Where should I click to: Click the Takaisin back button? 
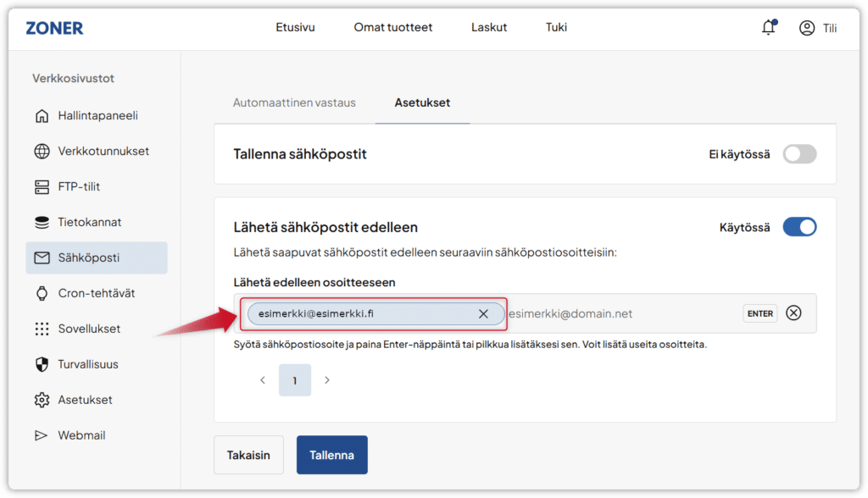click(x=248, y=455)
